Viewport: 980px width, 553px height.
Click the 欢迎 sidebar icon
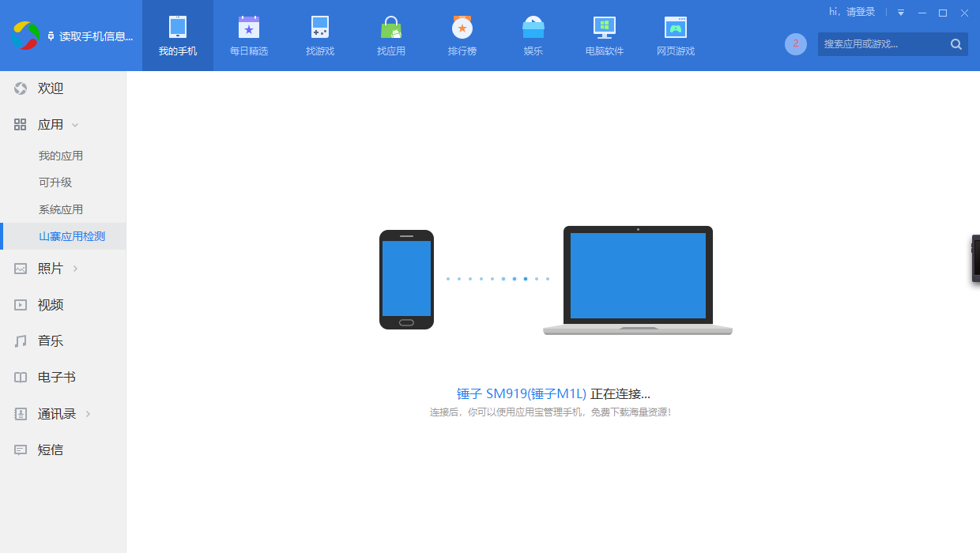coord(21,88)
